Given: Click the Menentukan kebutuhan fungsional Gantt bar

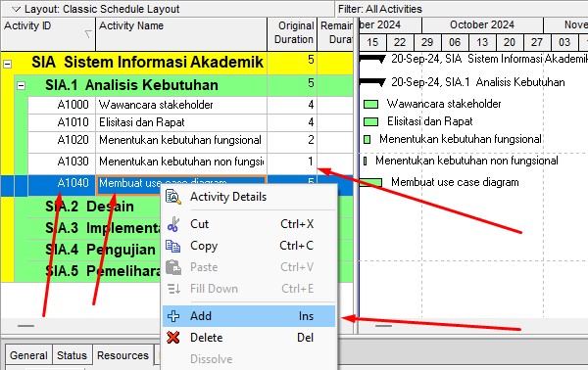Looking at the screenshot, I should [367, 140].
